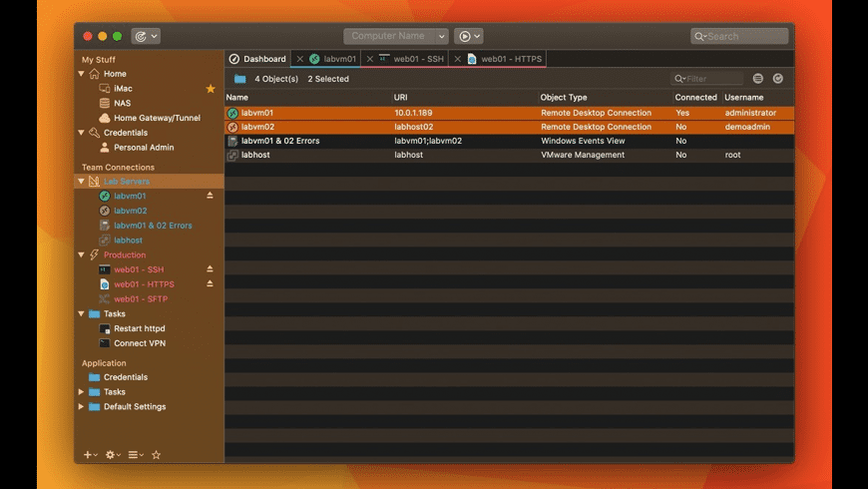
Task: Click the Home house icon in sidebar
Action: pyautogui.click(x=95, y=74)
